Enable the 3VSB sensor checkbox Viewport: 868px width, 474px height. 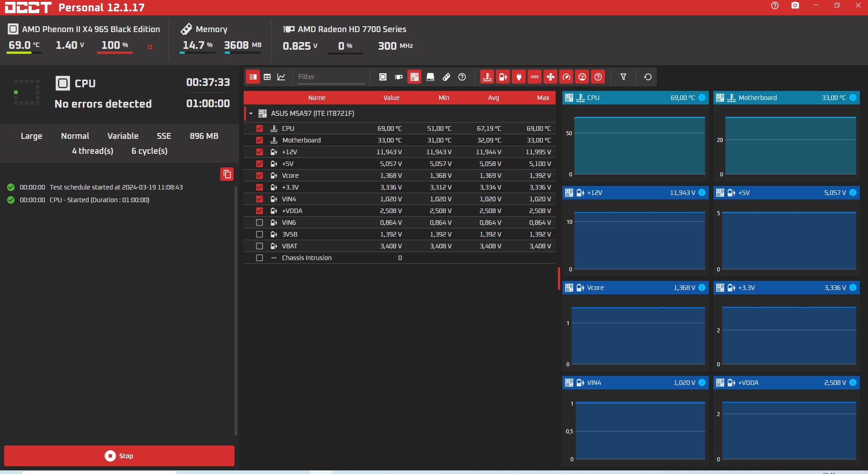pyautogui.click(x=259, y=234)
